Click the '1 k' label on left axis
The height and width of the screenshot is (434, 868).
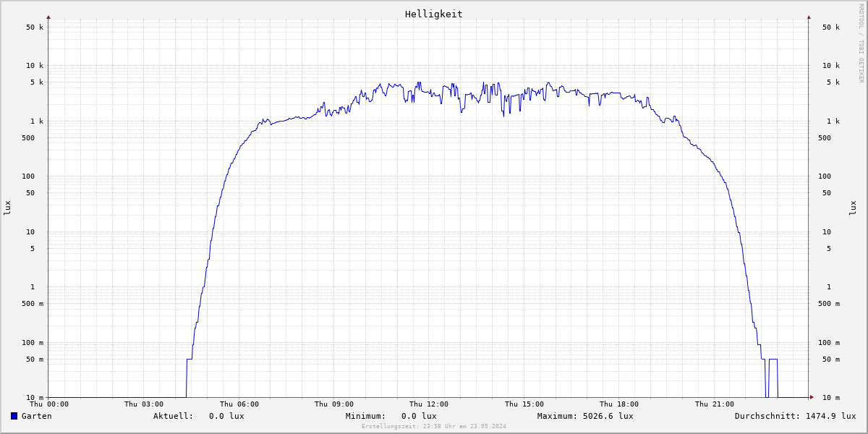pos(38,122)
